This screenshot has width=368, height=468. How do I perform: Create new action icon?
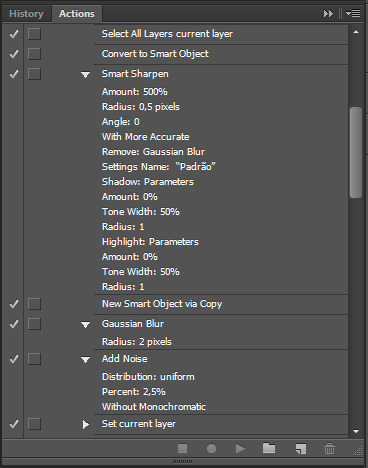(301, 449)
